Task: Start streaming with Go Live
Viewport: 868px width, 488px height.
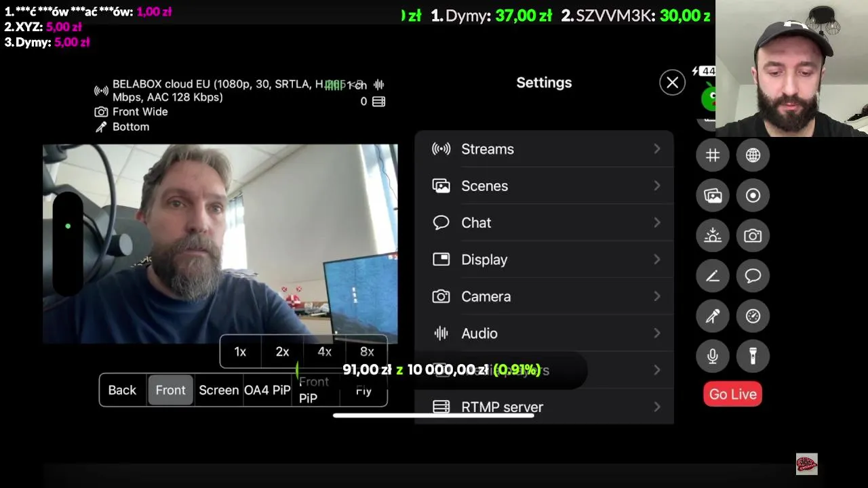Action: point(733,394)
